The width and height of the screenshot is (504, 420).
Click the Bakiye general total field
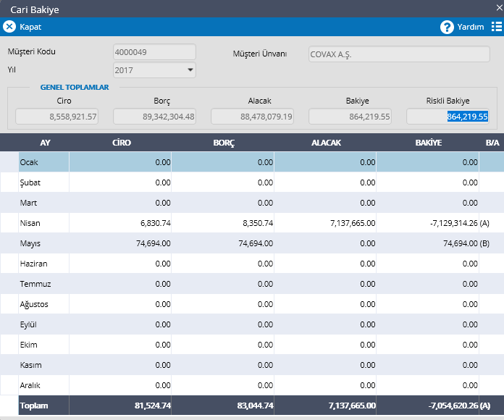coord(350,117)
